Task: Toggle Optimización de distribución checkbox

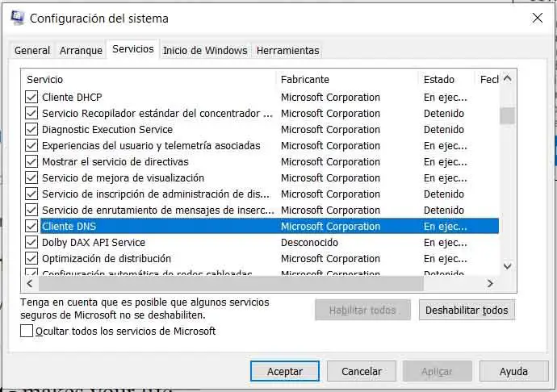Action: coord(31,258)
